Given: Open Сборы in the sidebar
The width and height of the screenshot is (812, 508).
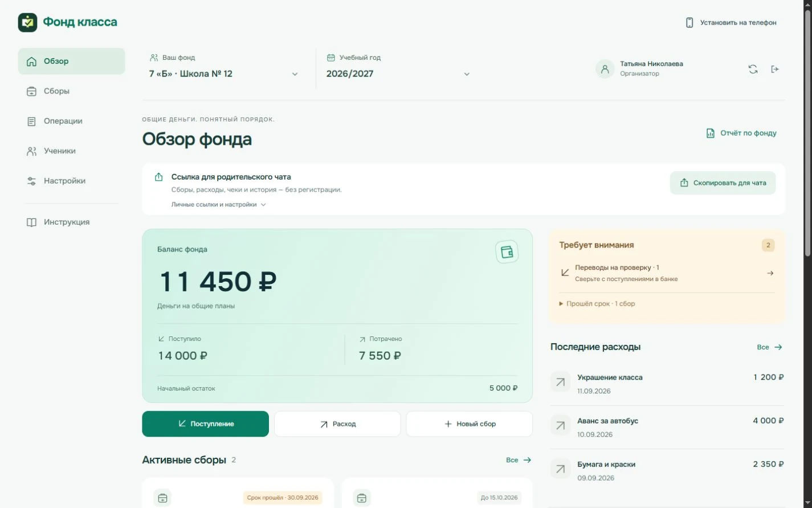Looking at the screenshot, I should [x=71, y=91].
